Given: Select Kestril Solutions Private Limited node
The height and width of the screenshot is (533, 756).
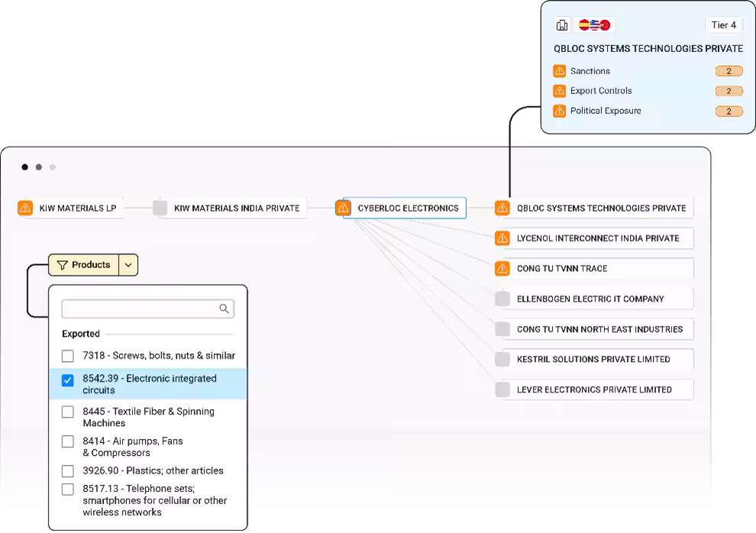Looking at the screenshot, I should point(593,359).
